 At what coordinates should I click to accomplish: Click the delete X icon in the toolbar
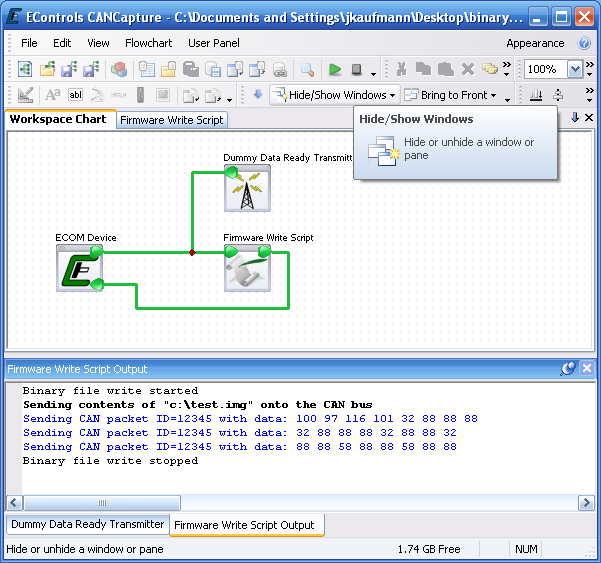468,69
